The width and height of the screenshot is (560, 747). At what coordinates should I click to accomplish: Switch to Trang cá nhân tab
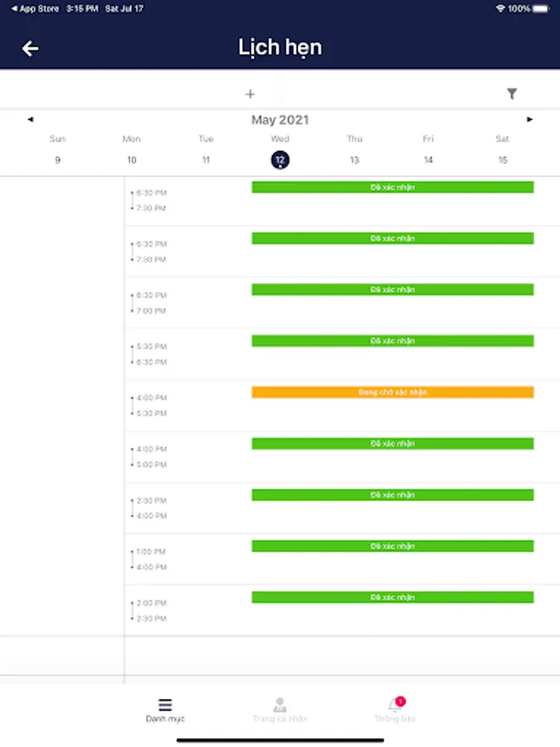coord(280,710)
